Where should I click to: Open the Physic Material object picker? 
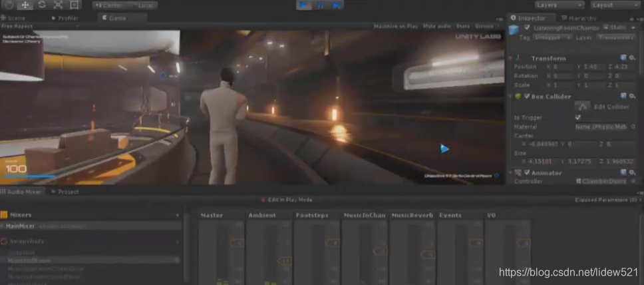point(633,127)
